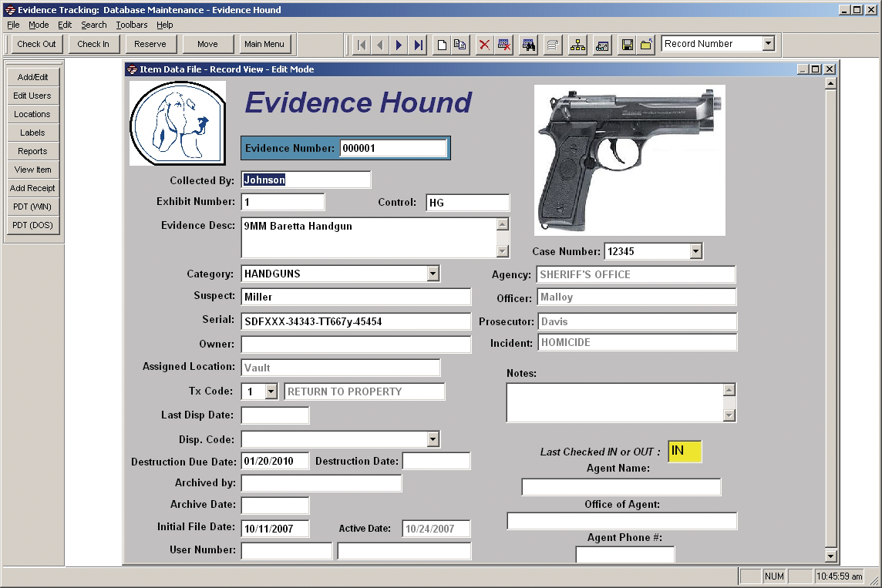The width and height of the screenshot is (882, 588).
Task: Jump to the last record icon
Action: pyautogui.click(x=418, y=44)
